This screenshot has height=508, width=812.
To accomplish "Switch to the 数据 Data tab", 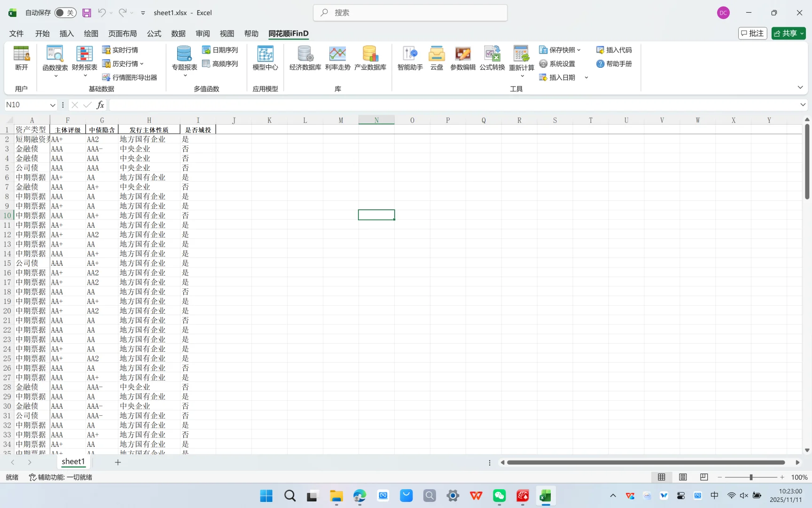I will pos(179,33).
